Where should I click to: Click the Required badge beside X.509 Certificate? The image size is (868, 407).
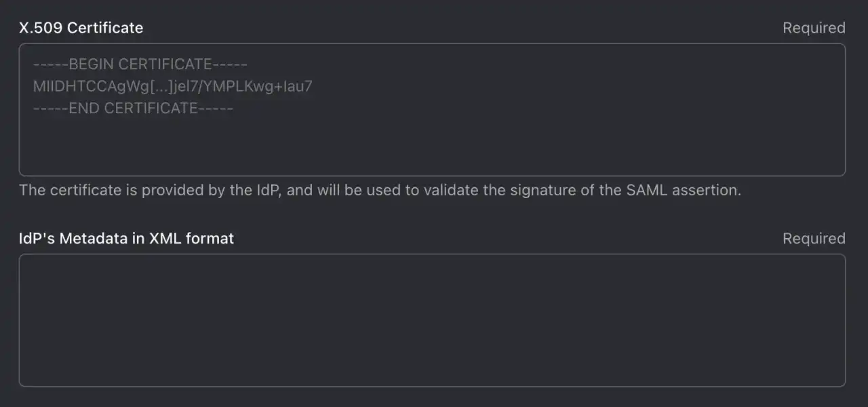point(814,28)
